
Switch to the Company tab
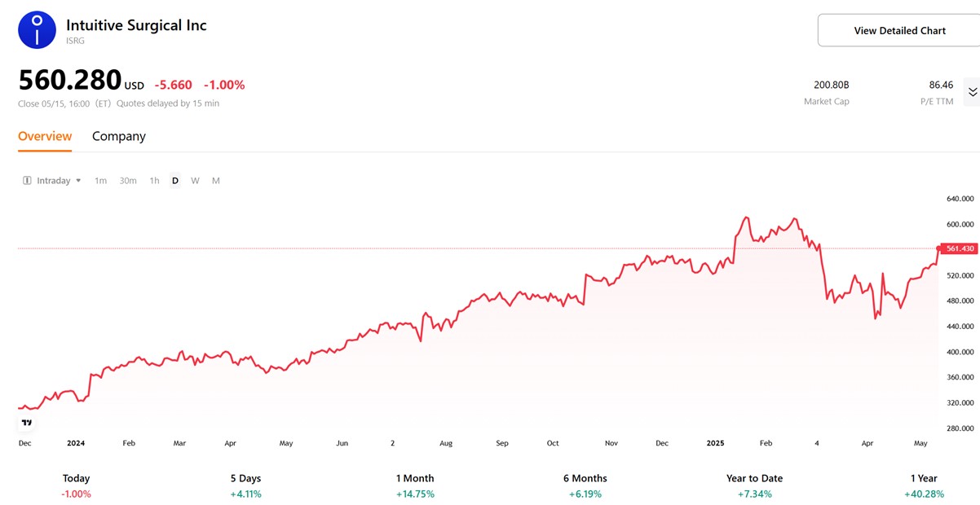click(119, 136)
